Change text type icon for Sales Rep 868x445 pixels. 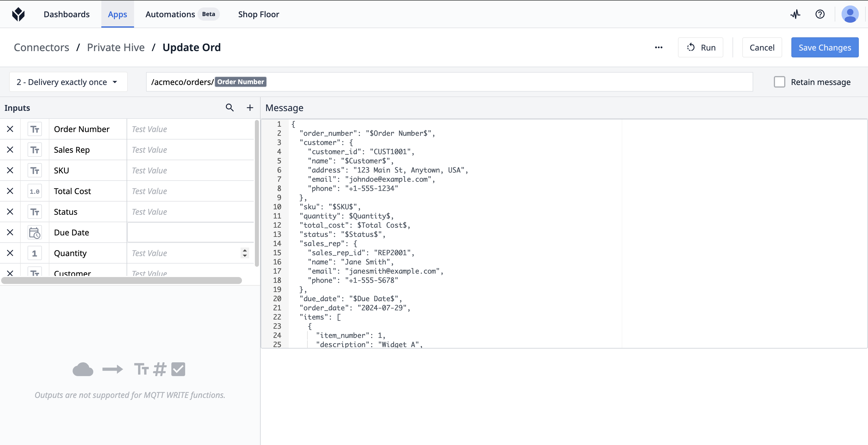coord(35,150)
